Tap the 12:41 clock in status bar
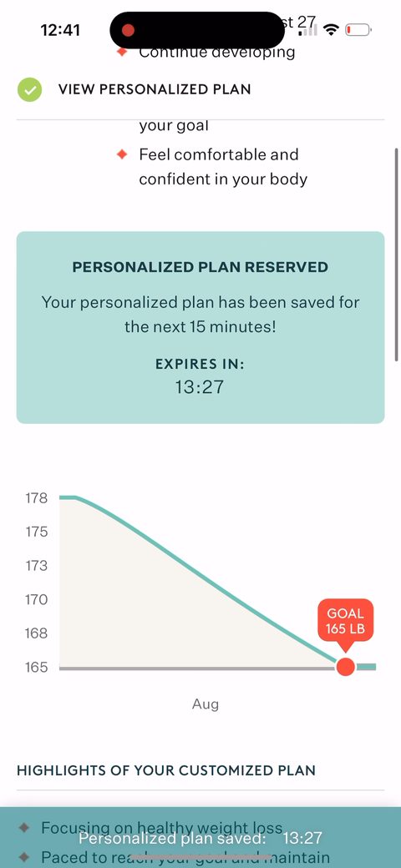Image resolution: width=401 pixels, height=868 pixels. click(x=60, y=30)
